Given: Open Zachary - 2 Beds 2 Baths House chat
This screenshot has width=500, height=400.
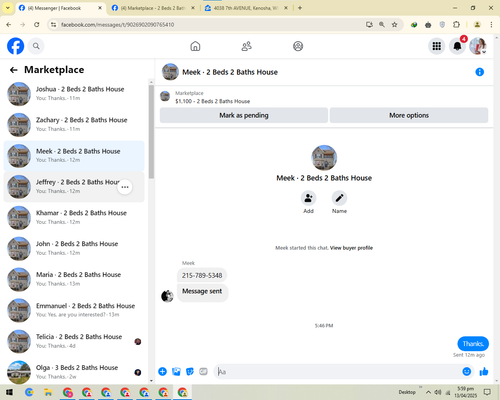Looking at the screenshot, I should tap(74, 125).
